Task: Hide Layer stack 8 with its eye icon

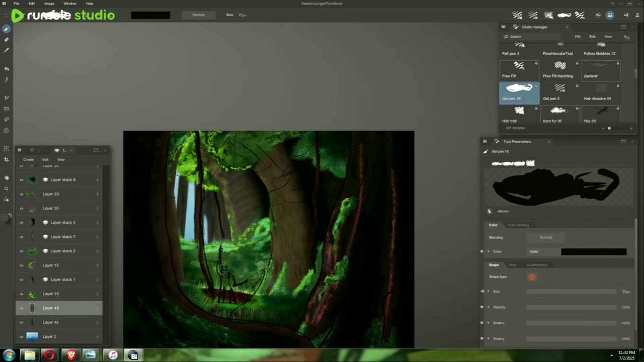Action: (x=22, y=179)
